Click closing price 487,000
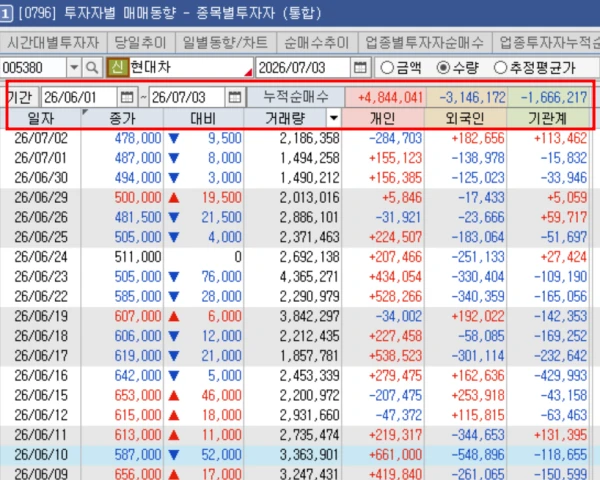 click(138, 158)
